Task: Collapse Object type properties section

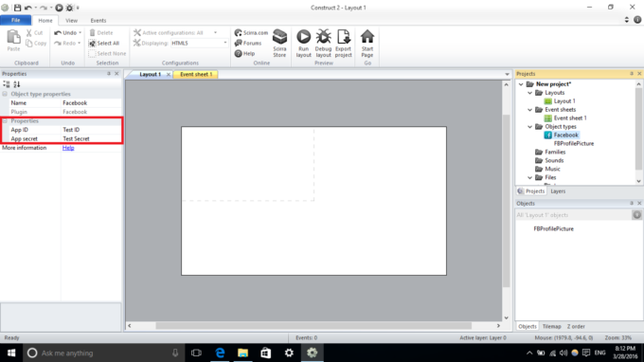Action: click(x=5, y=94)
